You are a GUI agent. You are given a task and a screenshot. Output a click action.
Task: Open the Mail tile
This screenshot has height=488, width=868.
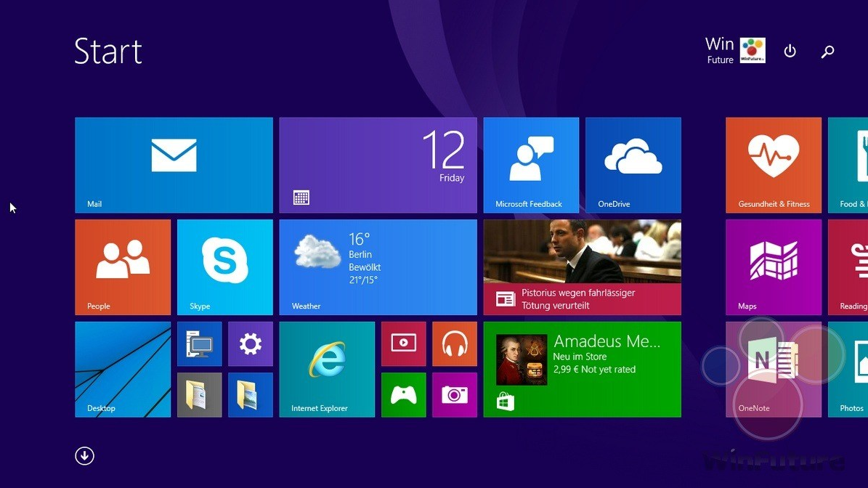174,165
